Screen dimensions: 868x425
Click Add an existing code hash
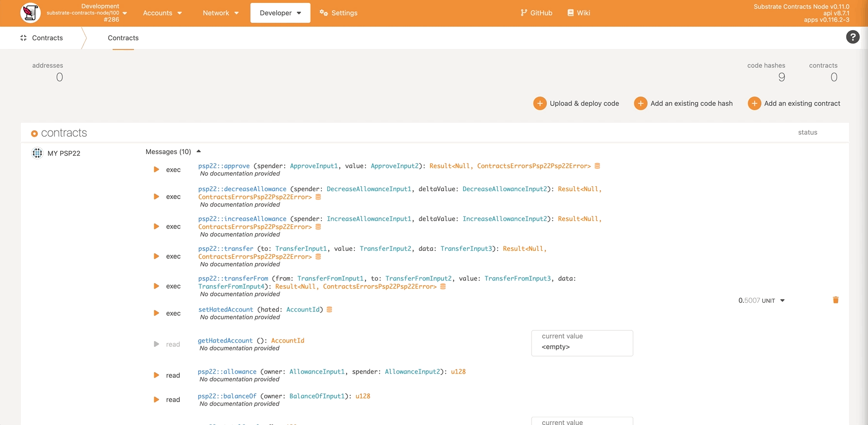pos(683,103)
